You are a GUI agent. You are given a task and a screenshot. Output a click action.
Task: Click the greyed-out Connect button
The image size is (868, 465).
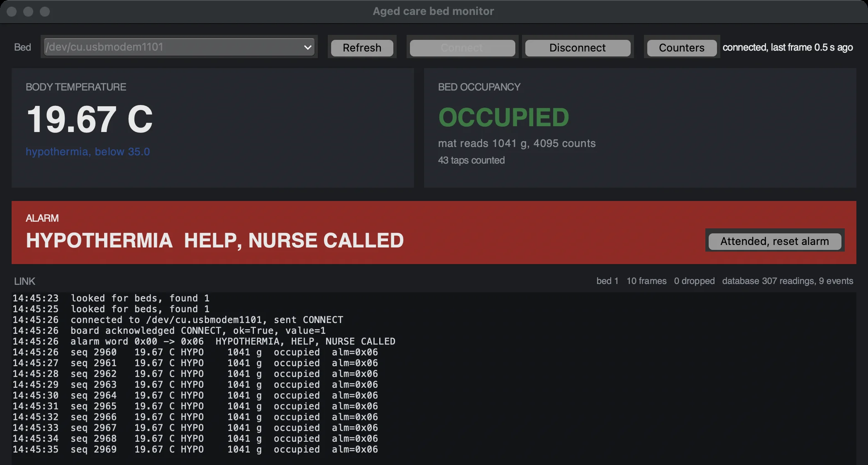pyautogui.click(x=462, y=48)
